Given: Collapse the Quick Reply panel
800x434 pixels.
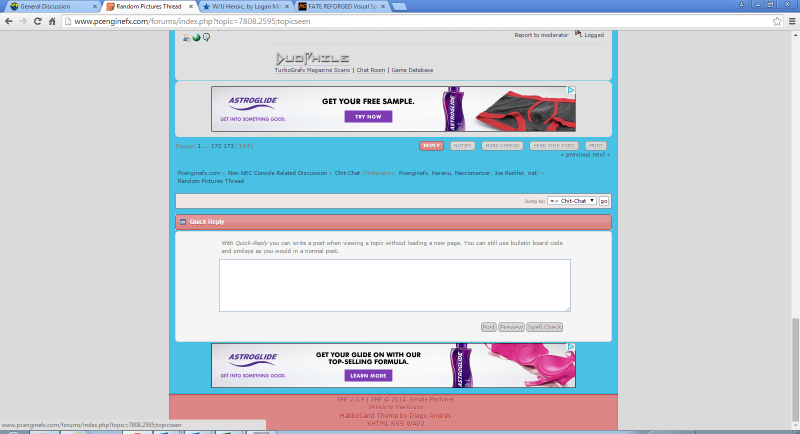Looking at the screenshot, I should (x=182, y=221).
